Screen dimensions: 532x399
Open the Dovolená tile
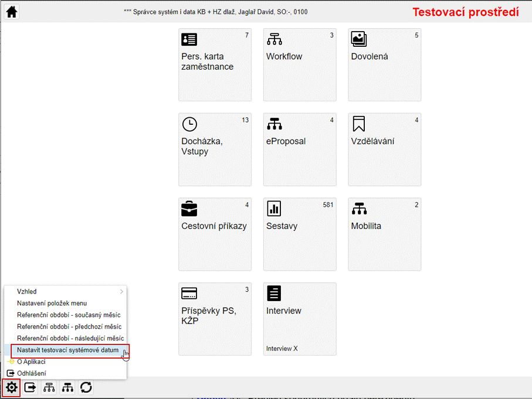click(x=384, y=64)
